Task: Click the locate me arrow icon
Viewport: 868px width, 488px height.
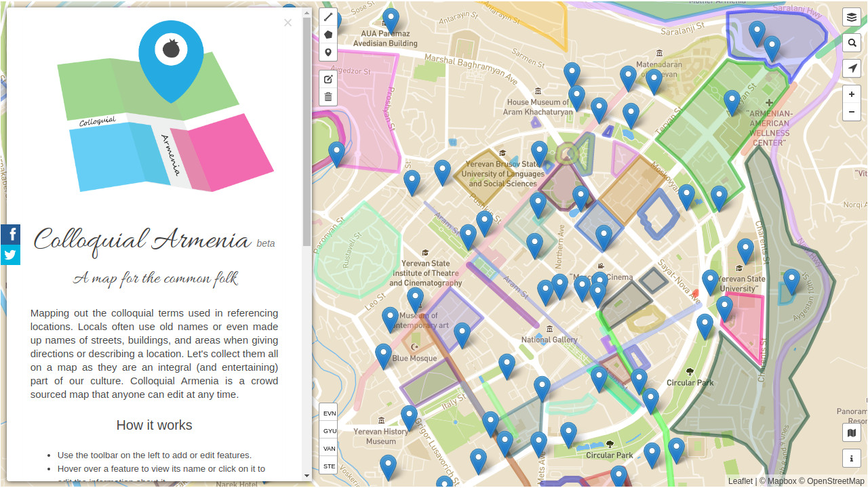Action: [852, 68]
